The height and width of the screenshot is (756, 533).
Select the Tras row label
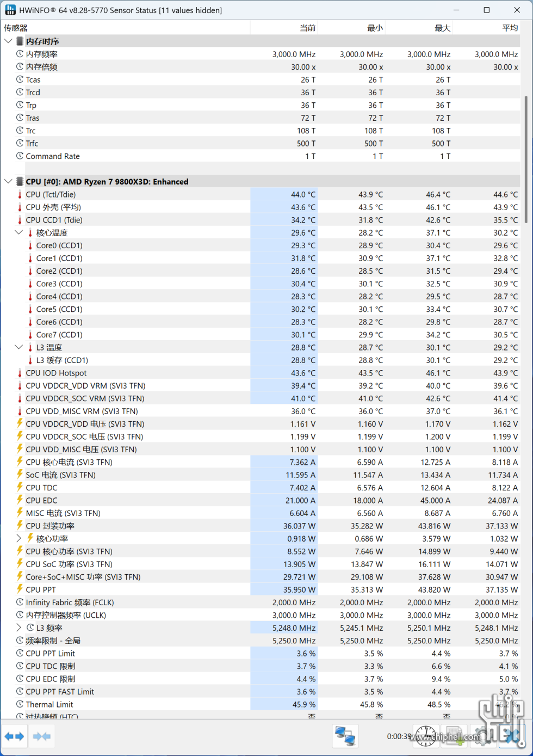[x=33, y=118]
